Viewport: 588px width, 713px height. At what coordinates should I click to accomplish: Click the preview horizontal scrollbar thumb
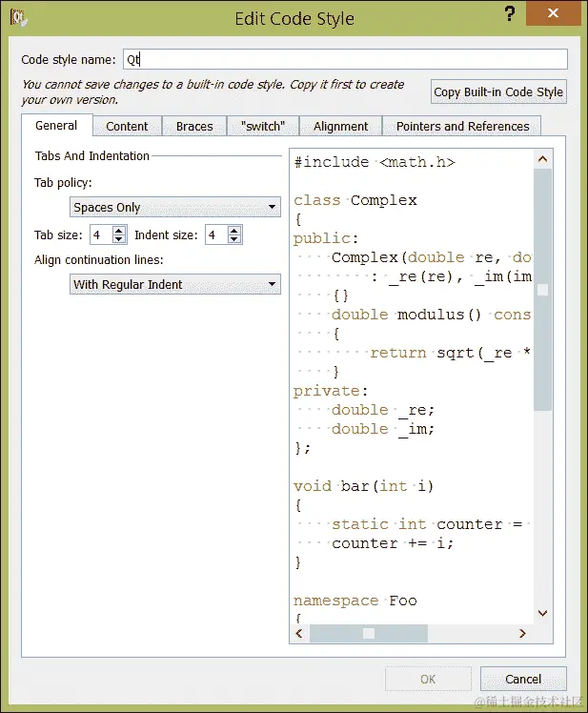tap(369, 633)
